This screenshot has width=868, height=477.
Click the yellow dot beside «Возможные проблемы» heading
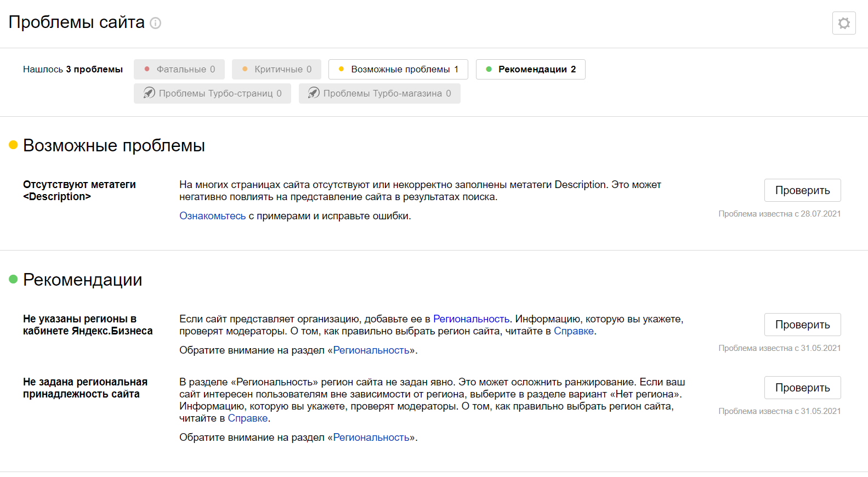click(x=14, y=145)
